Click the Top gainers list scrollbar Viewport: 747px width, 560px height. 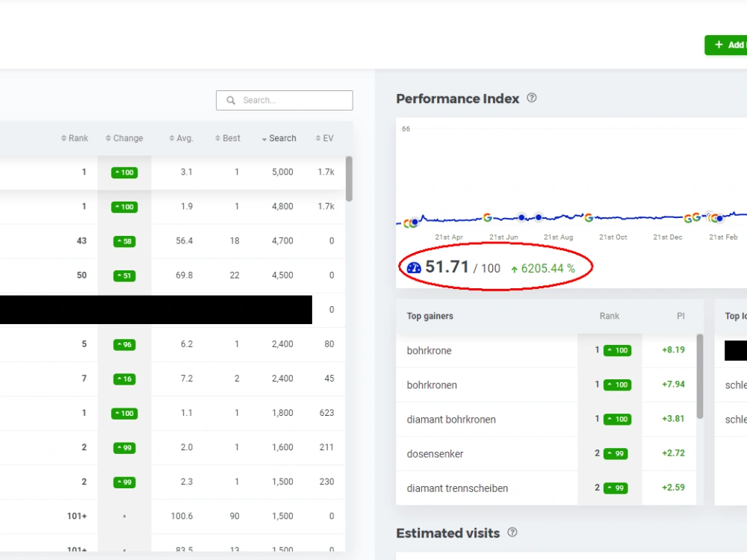700,376
